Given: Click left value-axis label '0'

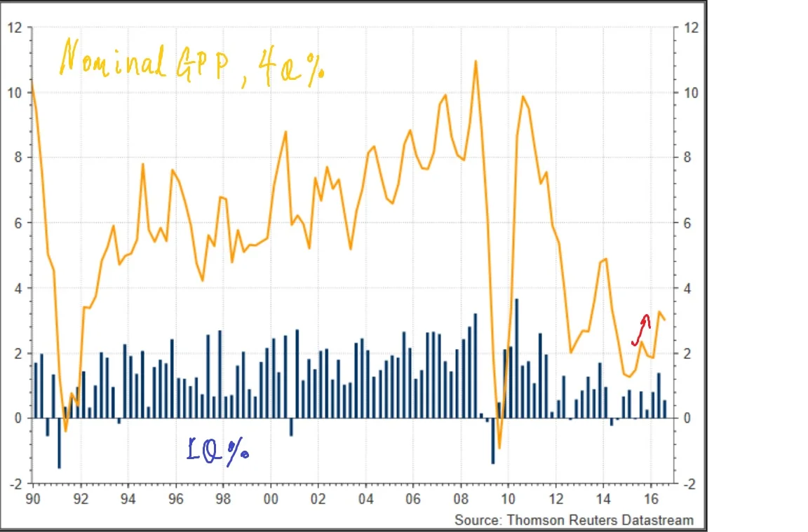Looking at the screenshot, I should pyautogui.click(x=18, y=418).
